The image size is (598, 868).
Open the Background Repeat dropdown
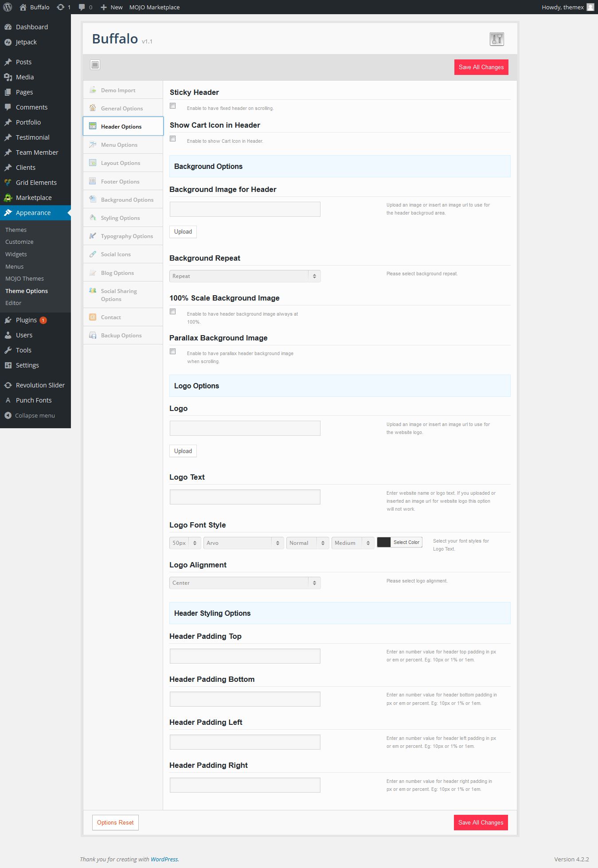245,276
